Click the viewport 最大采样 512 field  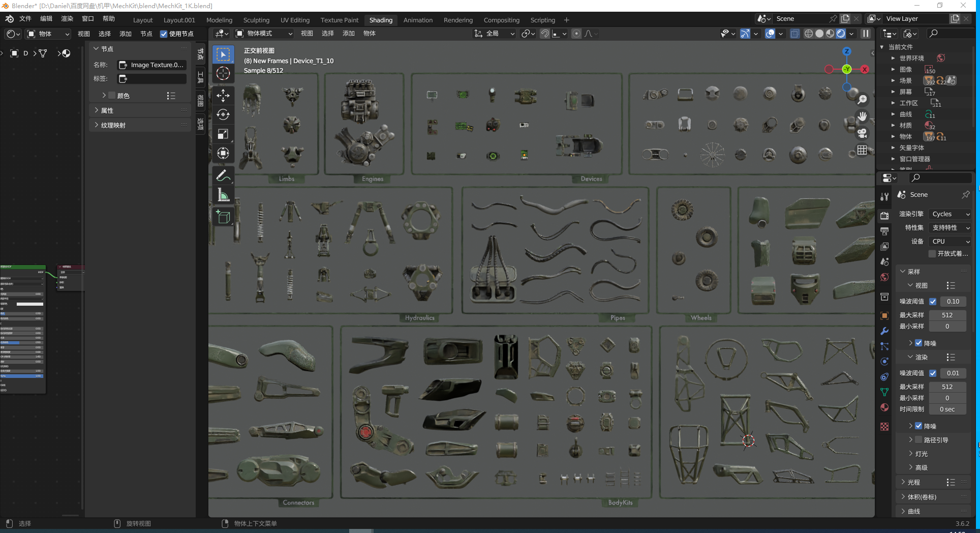coord(947,315)
